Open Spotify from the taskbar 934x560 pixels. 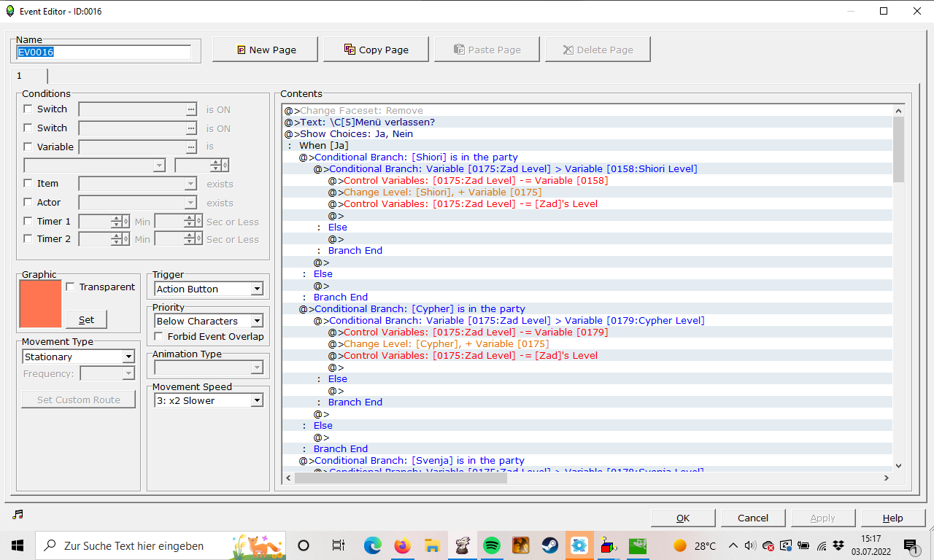(x=492, y=545)
